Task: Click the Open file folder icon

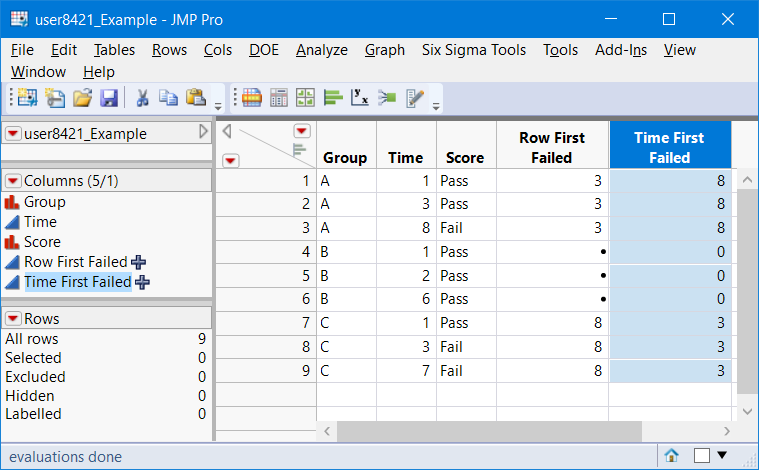Action: (x=82, y=98)
